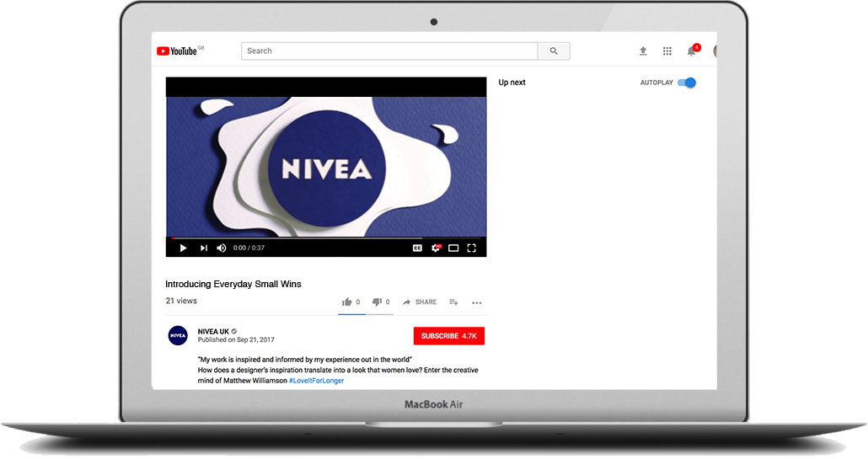Click the 0:00 / 0:37 time display
The height and width of the screenshot is (459, 868).
pyautogui.click(x=249, y=248)
